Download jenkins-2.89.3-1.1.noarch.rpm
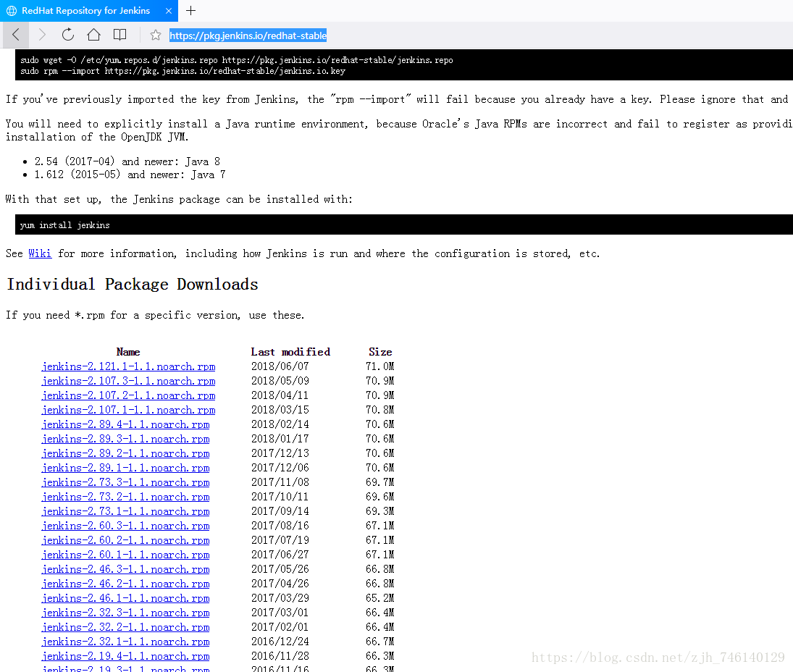The height and width of the screenshot is (672, 793). click(125, 439)
